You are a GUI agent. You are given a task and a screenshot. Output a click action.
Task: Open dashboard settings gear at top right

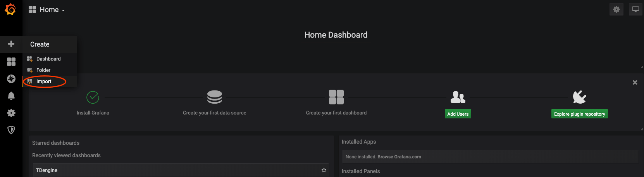tap(616, 9)
